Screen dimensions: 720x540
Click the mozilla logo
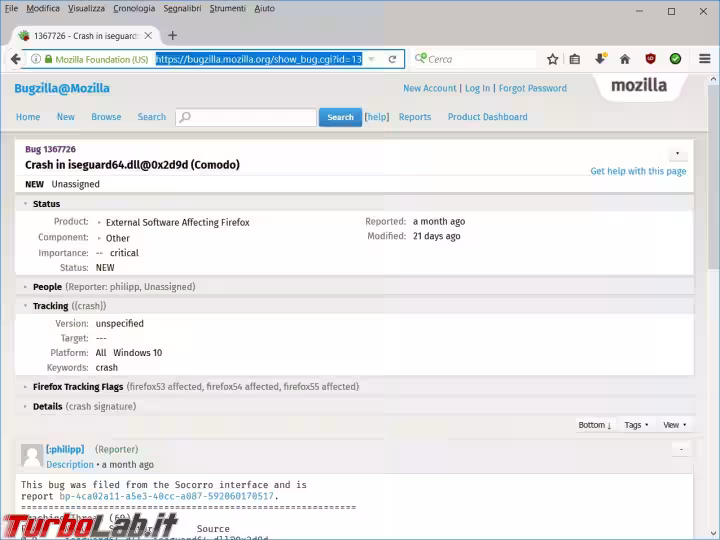pyautogui.click(x=639, y=86)
